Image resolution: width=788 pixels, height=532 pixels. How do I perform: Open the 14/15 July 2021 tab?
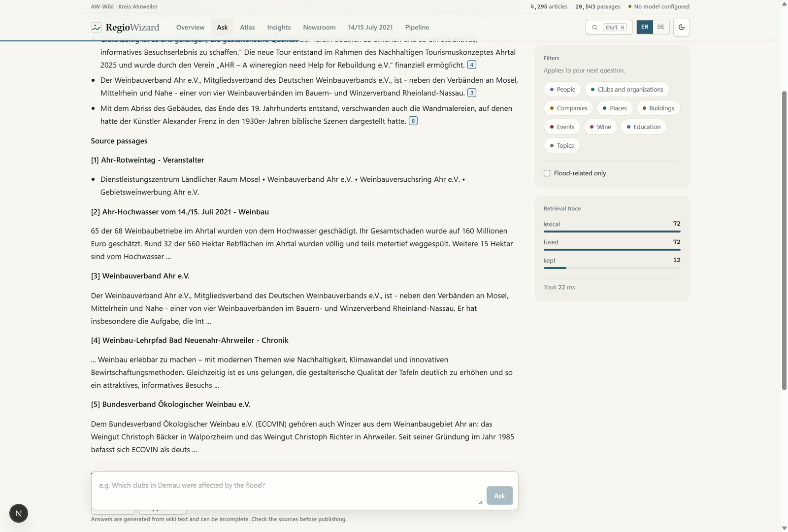pos(370,27)
